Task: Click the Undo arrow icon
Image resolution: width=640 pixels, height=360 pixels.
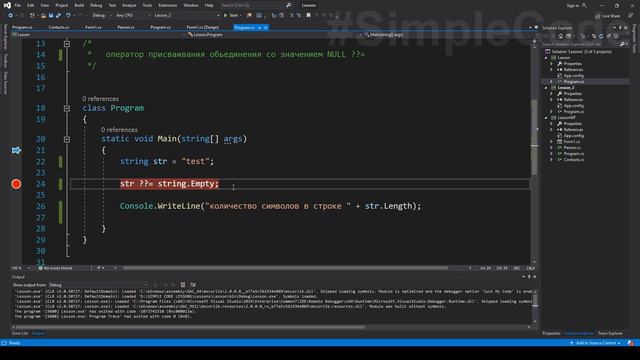Action: 68,16
